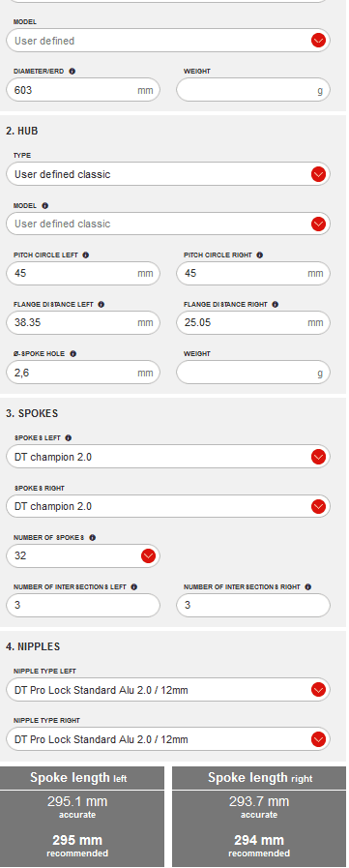Click info icon by Ø-Spoke Hole

point(73,354)
